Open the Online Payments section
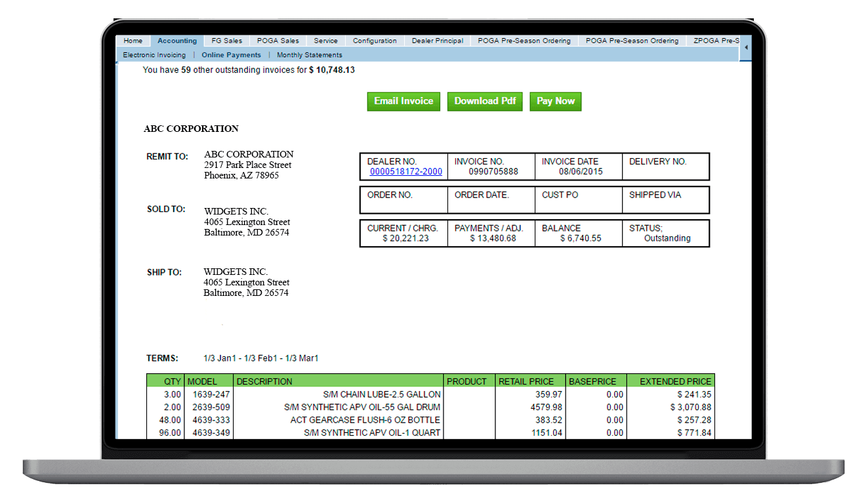This screenshot has height=496, width=868. click(230, 55)
